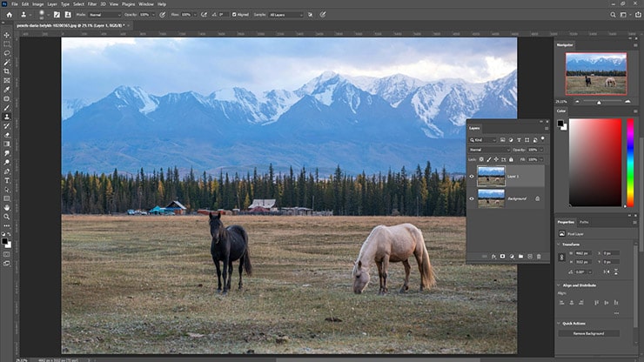Open the Filter menu
Image resolution: width=644 pixels, height=362 pixels.
92,4
